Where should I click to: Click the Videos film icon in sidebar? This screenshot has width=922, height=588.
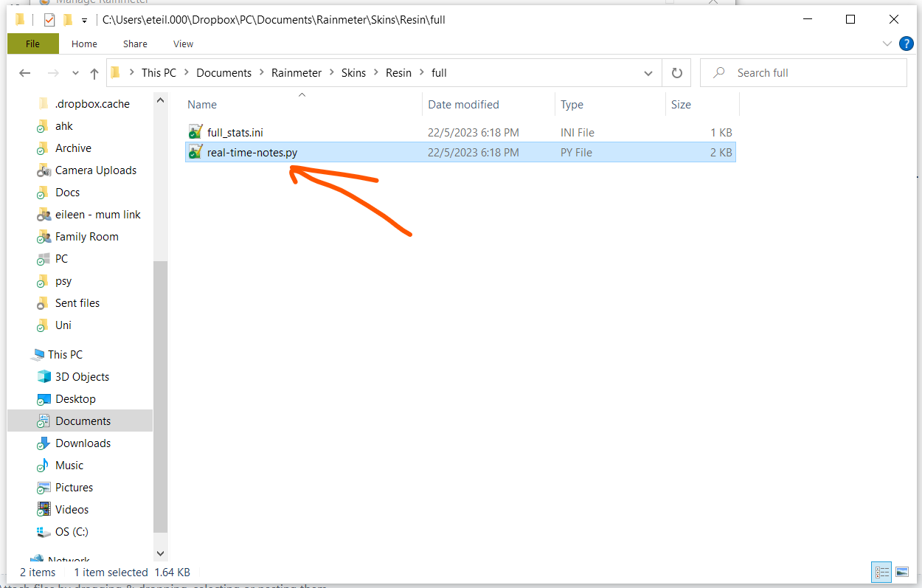point(44,509)
